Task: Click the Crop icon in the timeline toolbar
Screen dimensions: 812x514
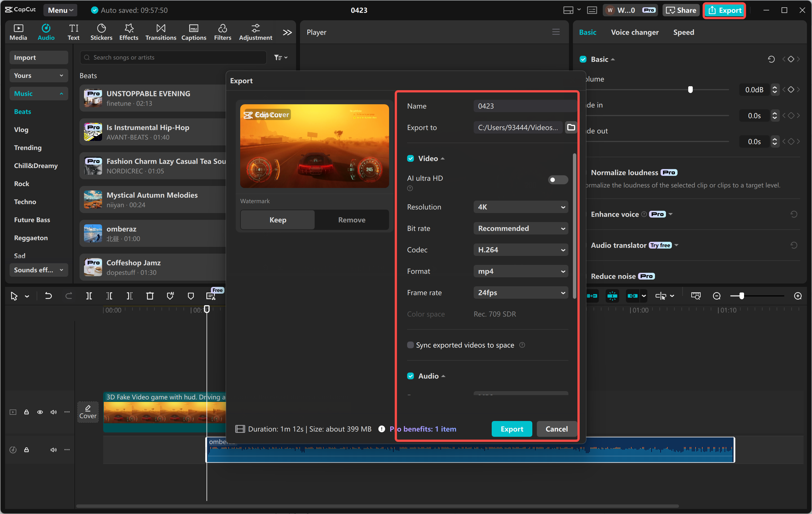Action: [x=150, y=296]
